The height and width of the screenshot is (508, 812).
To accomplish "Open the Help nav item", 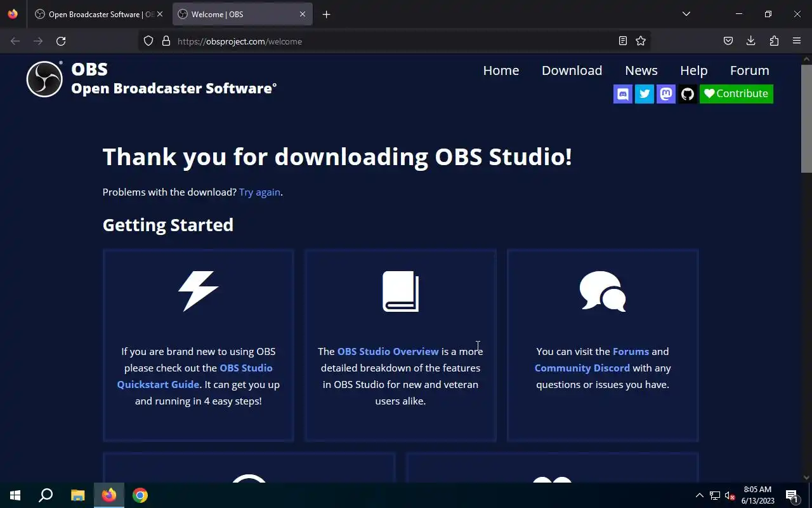I will (x=693, y=70).
